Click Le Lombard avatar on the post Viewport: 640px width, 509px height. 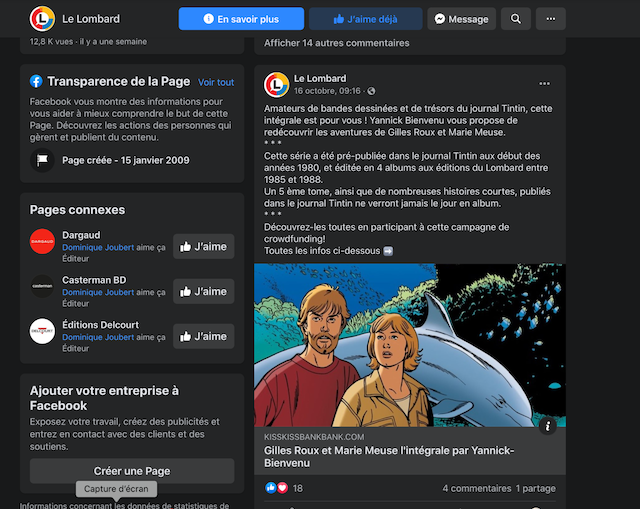[276, 84]
